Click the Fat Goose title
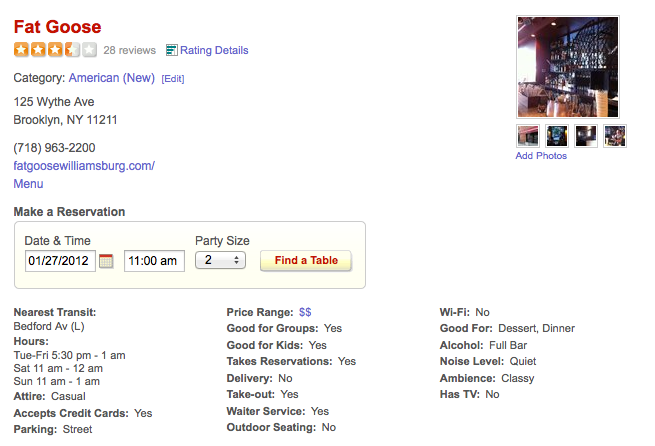 click(57, 27)
